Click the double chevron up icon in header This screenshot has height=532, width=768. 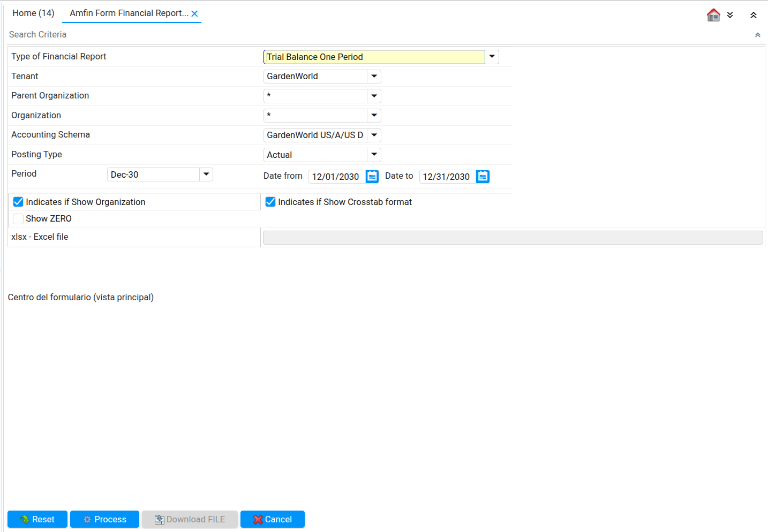click(x=753, y=15)
